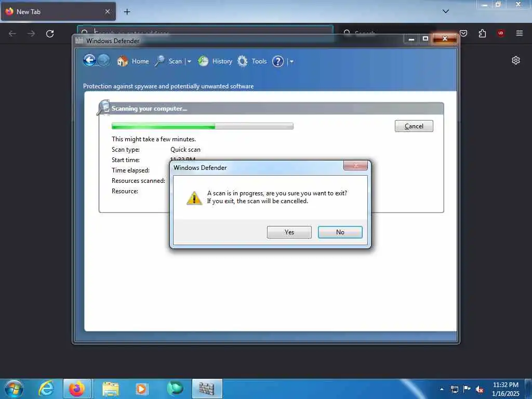Expand the Scan options dropdown arrow
This screenshot has height=399, width=532.
[x=189, y=61]
